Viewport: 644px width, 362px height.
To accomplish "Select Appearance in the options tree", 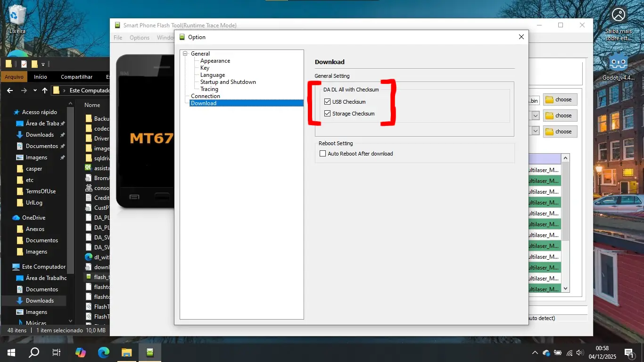I will coord(215,61).
